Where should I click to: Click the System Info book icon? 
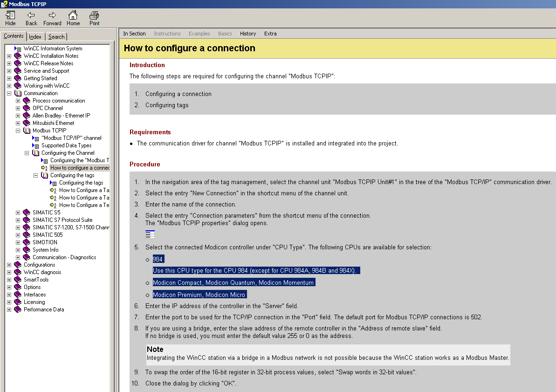click(x=27, y=250)
